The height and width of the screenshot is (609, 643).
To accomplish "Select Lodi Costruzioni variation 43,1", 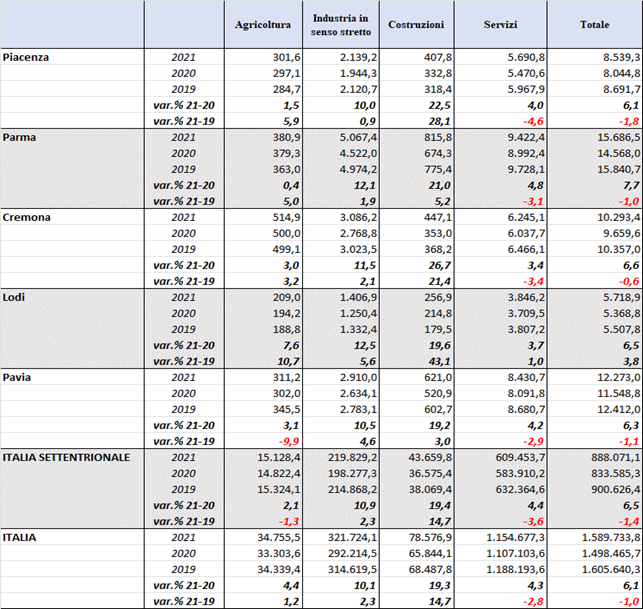I will coord(440,361).
